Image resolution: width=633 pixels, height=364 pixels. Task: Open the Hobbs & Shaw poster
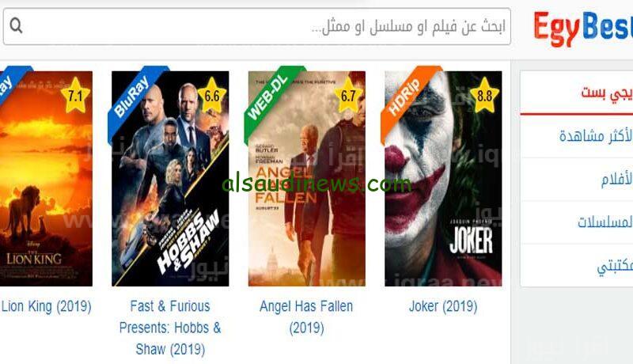coord(170,179)
